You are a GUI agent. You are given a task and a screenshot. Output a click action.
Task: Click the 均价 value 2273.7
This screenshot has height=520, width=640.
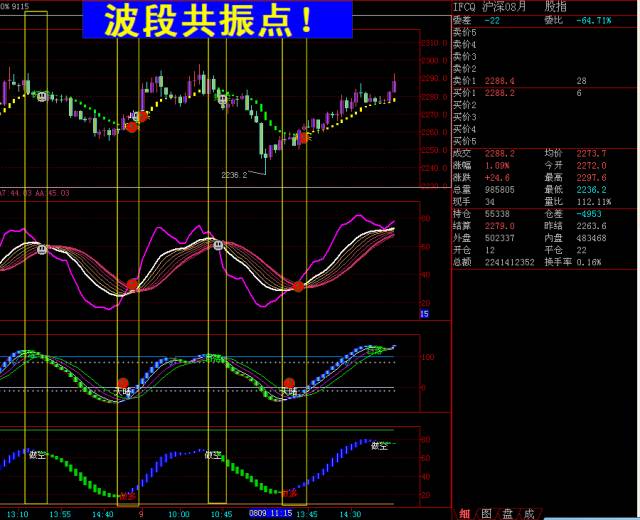(x=591, y=153)
